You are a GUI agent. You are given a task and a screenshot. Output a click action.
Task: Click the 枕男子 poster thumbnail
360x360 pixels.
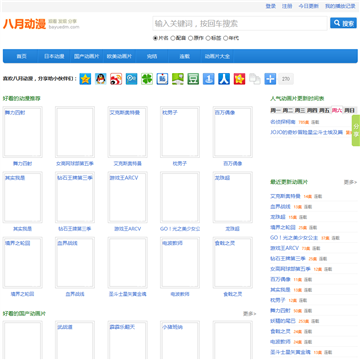pos(180,132)
